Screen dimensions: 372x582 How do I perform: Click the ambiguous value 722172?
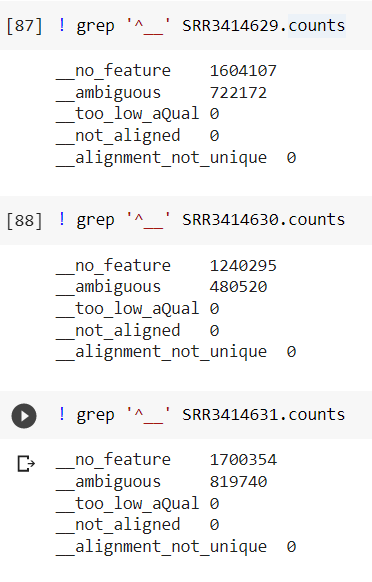click(238, 93)
